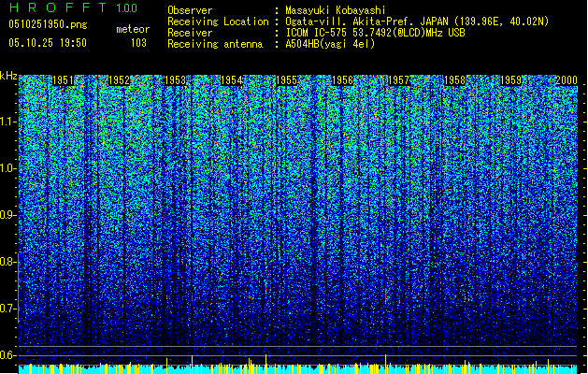
Task: Select the file name 0510251950.png
Action: [x=48, y=24]
